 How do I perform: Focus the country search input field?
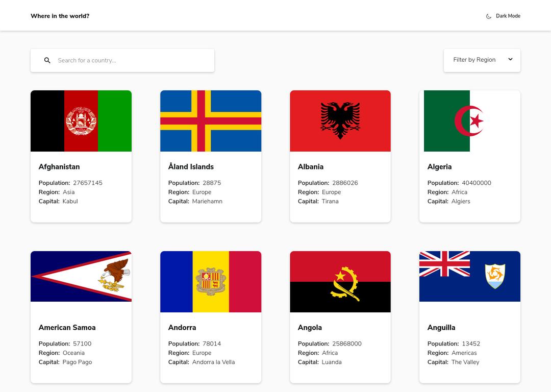[x=133, y=60]
